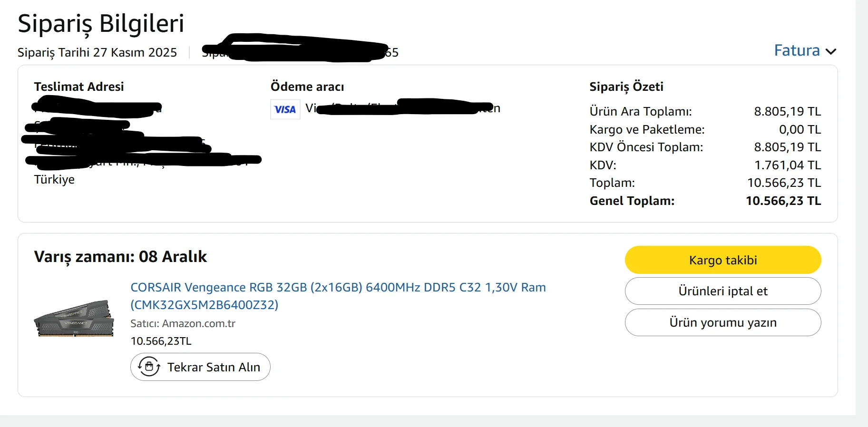Viewport: 868px width, 427px height.
Task: Open the Corsair RAM product thumbnail
Action: coord(74,318)
